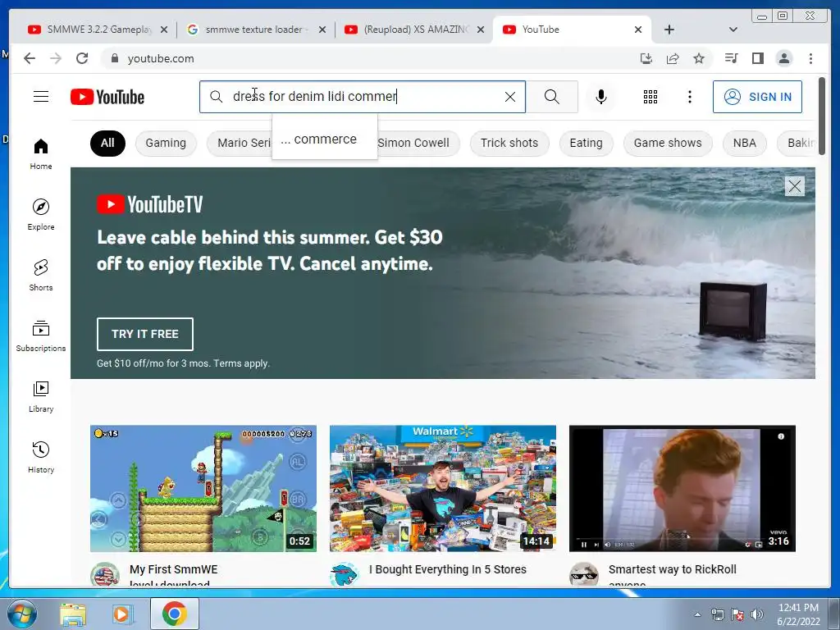
Task: Open My First SmmWE video thumbnail
Action: [203, 489]
